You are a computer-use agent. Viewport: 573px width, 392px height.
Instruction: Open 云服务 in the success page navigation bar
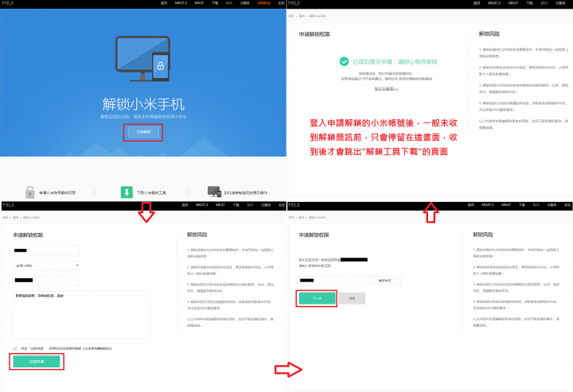[x=560, y=3]
